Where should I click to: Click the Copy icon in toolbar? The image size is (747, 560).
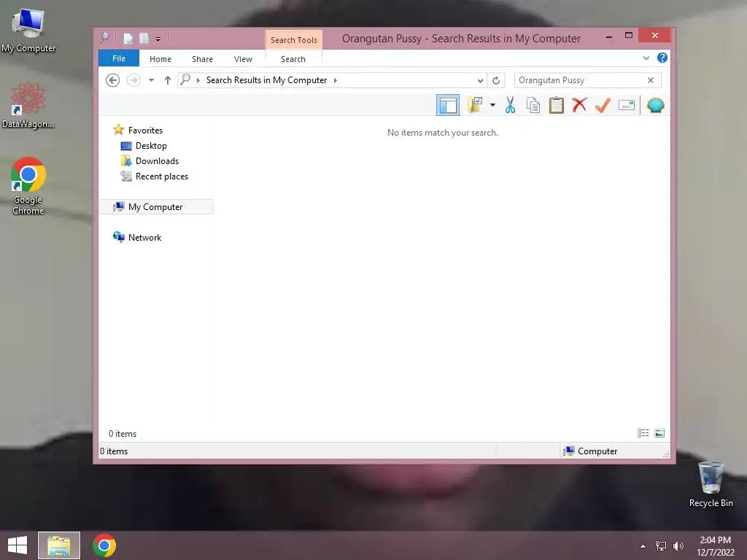point(533,105)
